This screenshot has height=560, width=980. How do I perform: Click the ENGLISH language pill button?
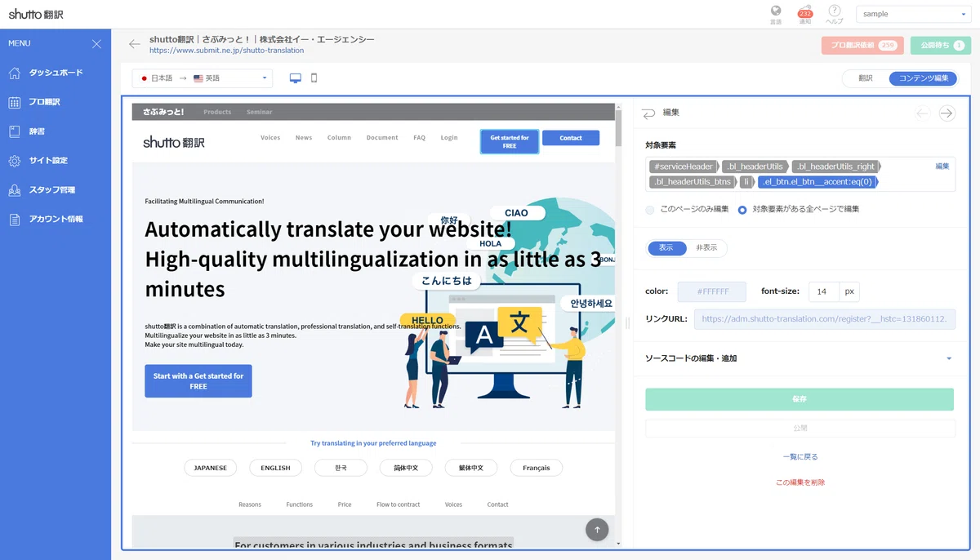click(x=276, y=468)
